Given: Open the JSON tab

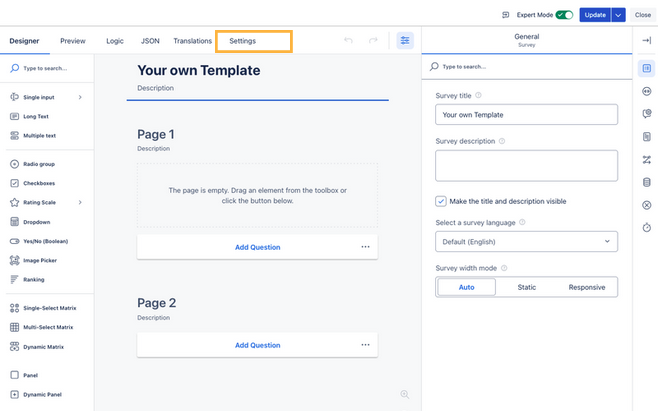Looking at the screenshot, I should (150, 41).
